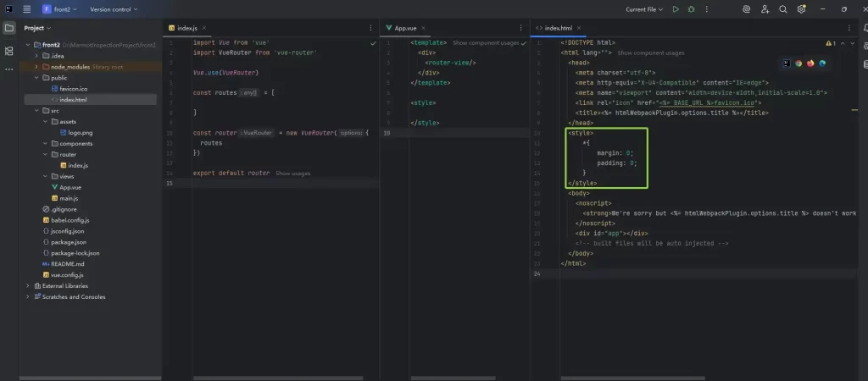Open main.js in the project tree
The height and width of the screenshot is (381, 868).
point(68,198)
